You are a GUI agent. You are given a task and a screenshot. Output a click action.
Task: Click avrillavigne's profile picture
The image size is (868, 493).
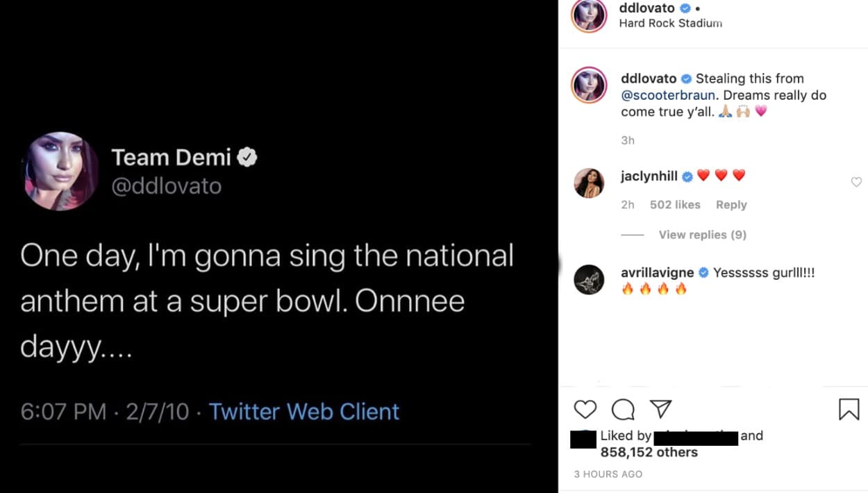pyautogui.click(x=589, y=280)
